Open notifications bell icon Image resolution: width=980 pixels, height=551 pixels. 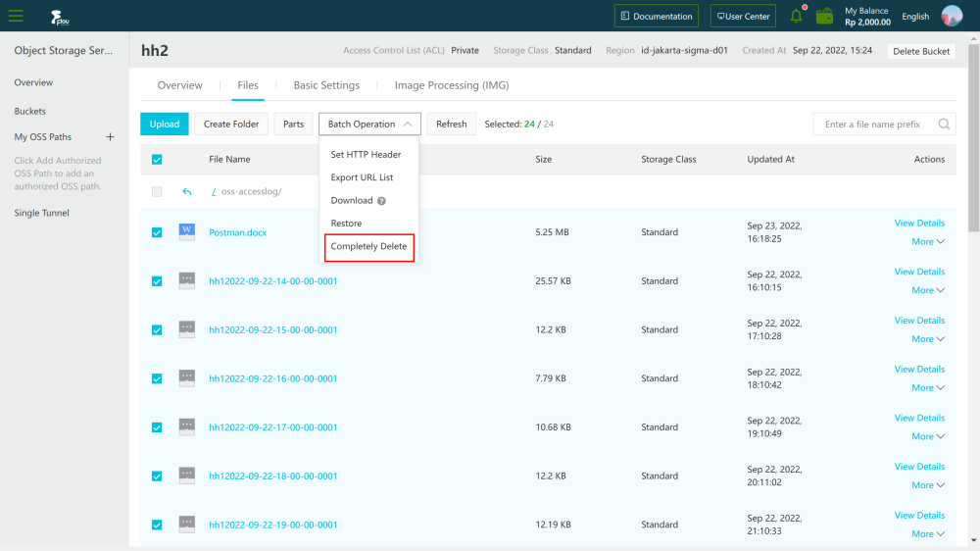coord(796,16)
